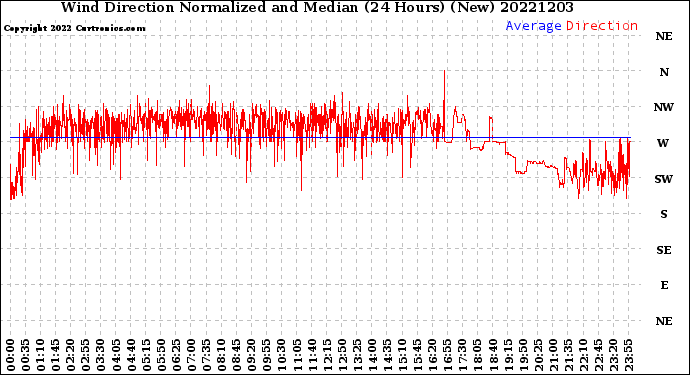690x375 pixels.
Task: Click the 02:20 time axis label
Action: click(70, 355)
